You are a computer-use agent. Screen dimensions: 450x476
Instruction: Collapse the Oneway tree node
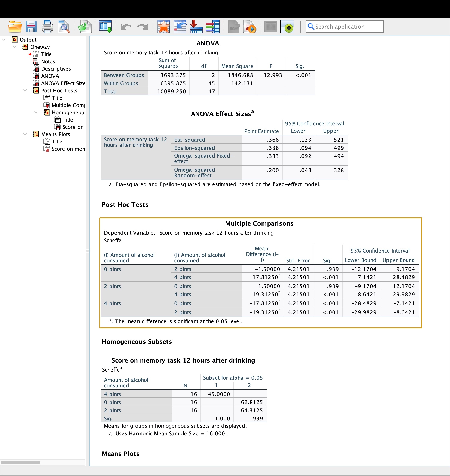pos(14,47)
